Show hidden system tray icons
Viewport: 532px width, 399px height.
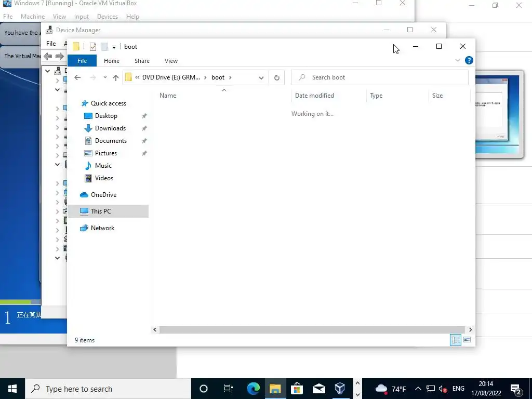pyautogui.click(x=418, y=389)
